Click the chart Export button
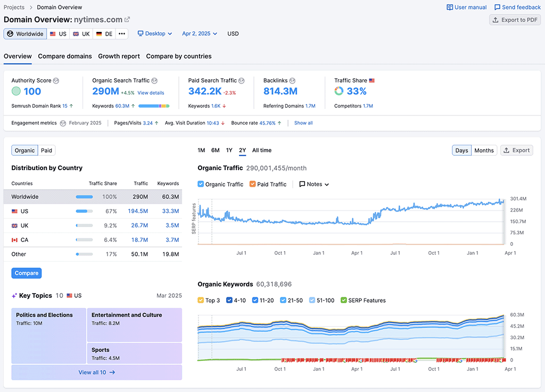Screen dimensions: 545x392 (516, 151)
